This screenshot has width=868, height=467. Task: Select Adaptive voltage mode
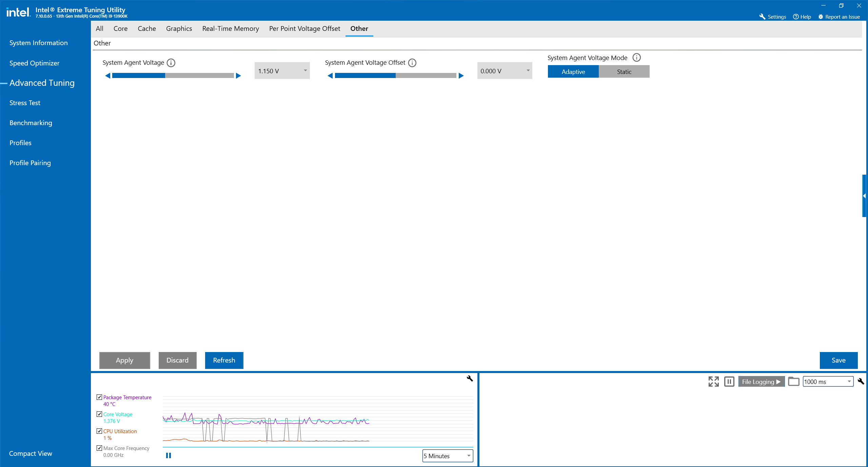pos(573,72)
